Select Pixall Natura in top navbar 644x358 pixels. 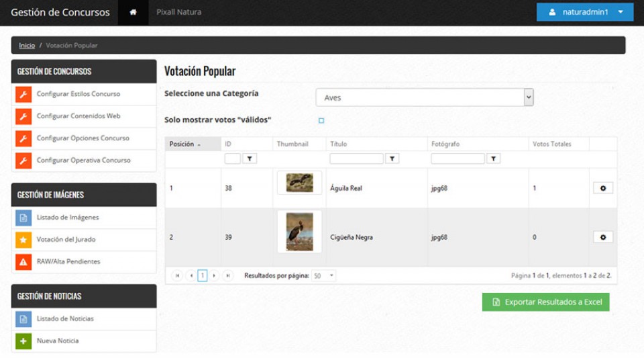pyautogui.click(x=178, y=12)
